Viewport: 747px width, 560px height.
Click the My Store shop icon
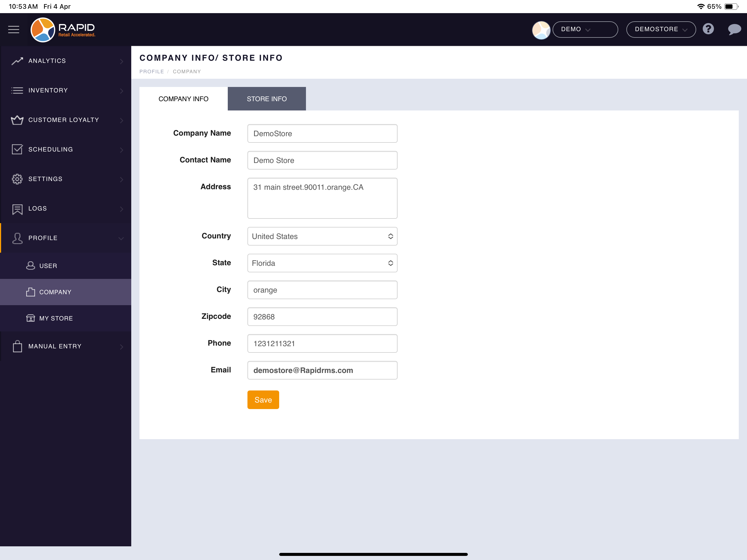pos(30,318)
